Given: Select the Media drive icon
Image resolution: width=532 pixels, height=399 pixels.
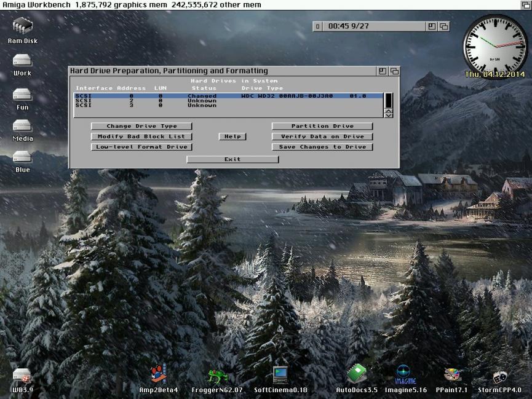Looking at the screenshot, I should pyautogui.click(x=22, y=126).
